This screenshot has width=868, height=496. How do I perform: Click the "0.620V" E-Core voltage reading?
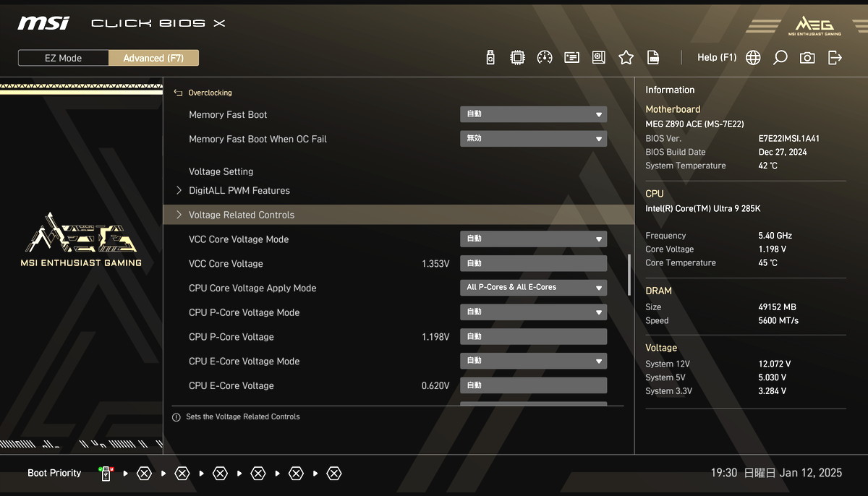435,386
